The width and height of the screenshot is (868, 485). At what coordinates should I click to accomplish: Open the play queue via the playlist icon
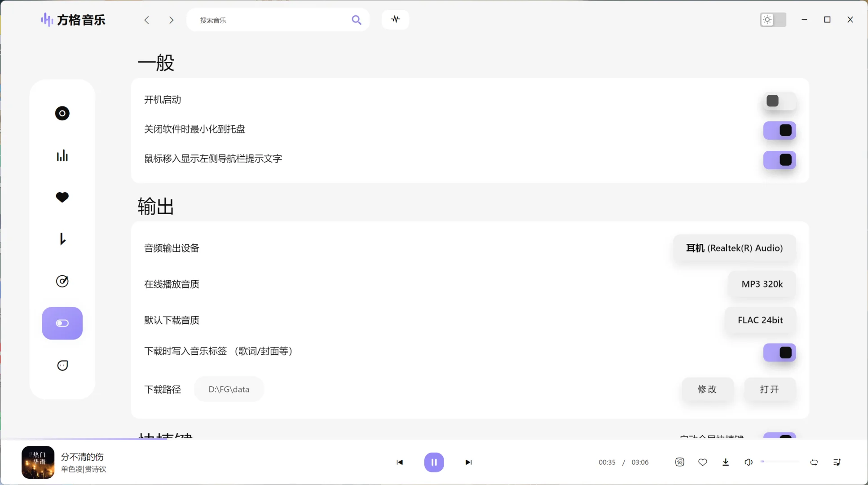pyautogui.click(x=837, y=462)
